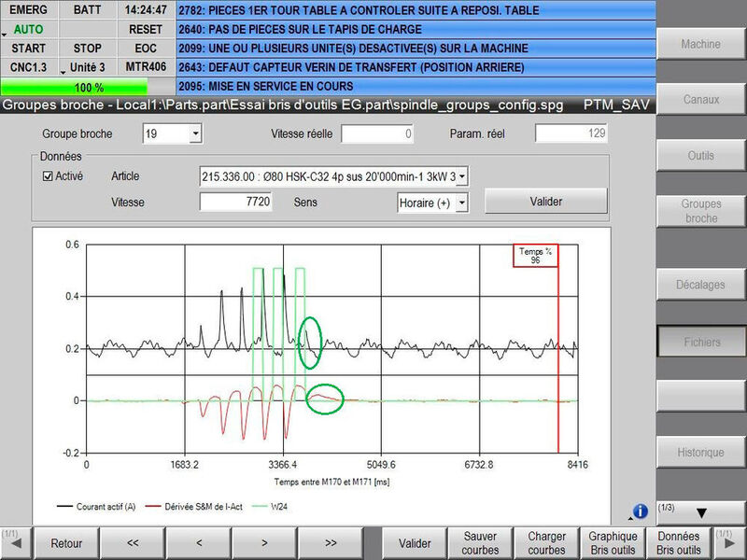The width and height of the screenshot is (747, 560).
Task: Click the x-axis label 3366.4
Action: 283,465
